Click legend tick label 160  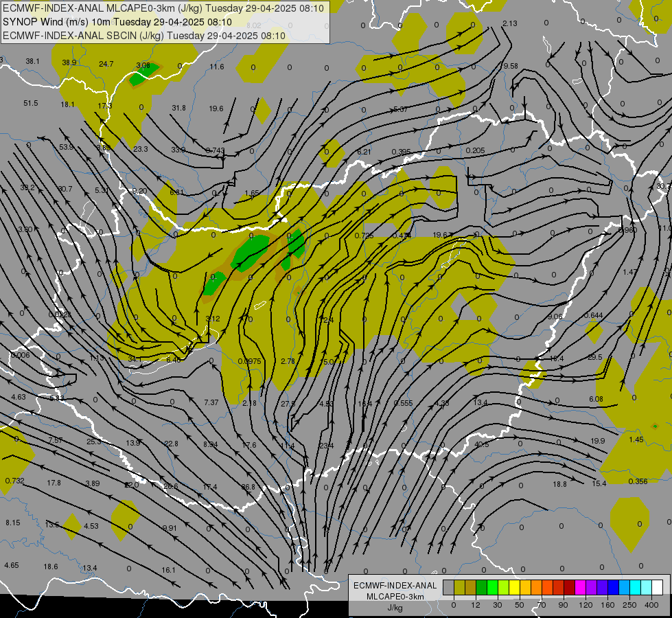[x=607, y=605]
